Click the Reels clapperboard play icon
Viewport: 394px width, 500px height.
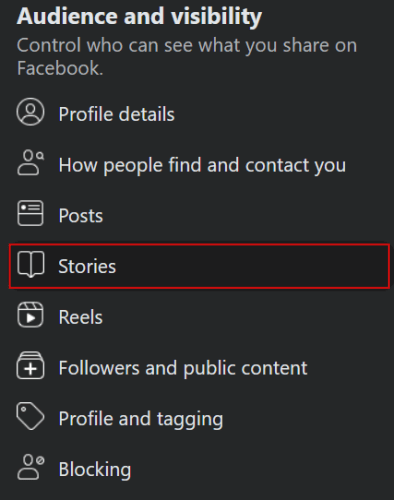pyautogui.click(x=30, y=315)
